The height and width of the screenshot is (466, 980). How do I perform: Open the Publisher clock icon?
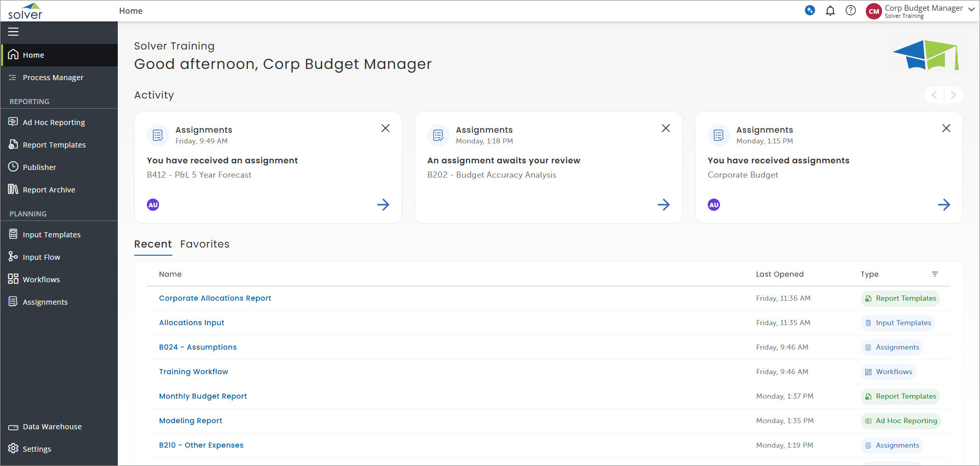pyautogui.click(x=13, y=167)
